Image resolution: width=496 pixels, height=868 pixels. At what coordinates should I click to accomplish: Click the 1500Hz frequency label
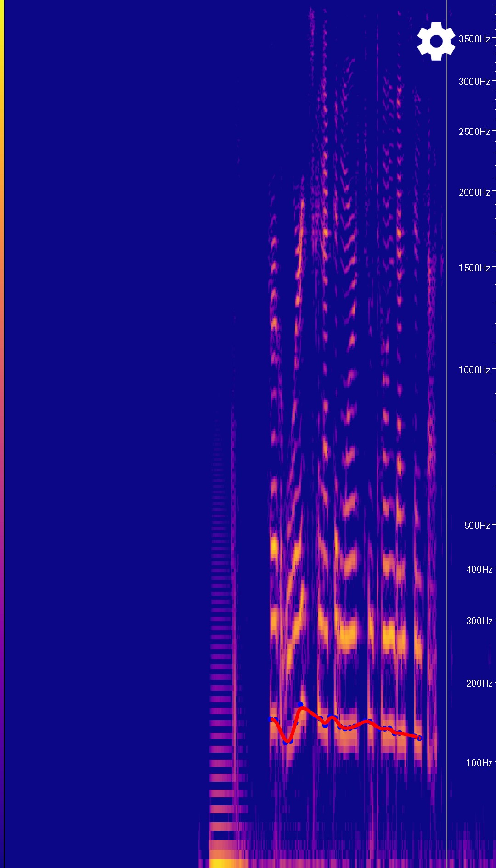pyautogui.click(x=474, y=268)
